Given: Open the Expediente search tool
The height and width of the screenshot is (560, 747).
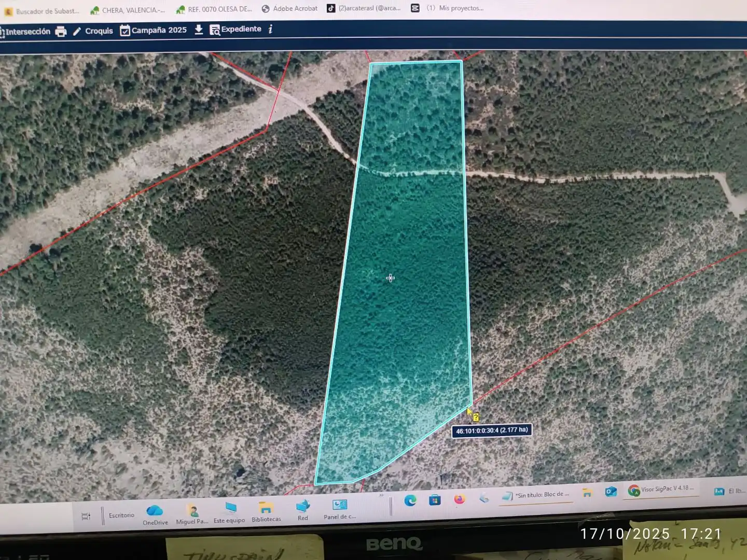Looking at the screenshot, I should coord(236,30).
